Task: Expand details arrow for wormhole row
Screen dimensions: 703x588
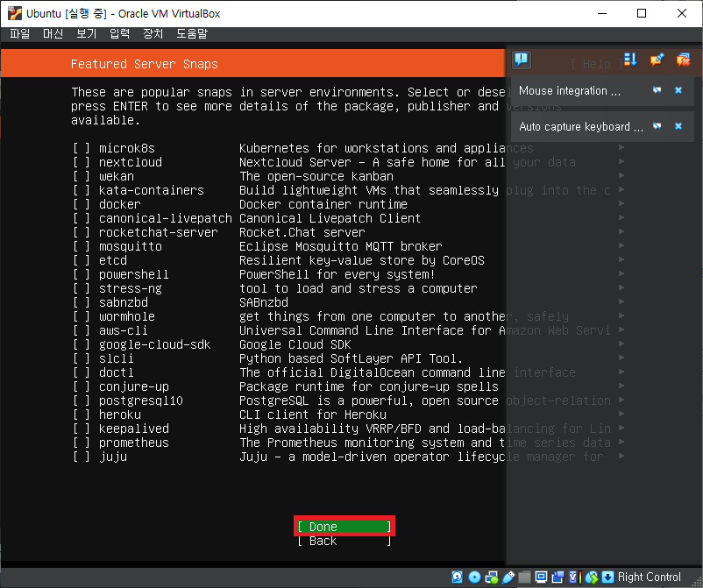Action: (x=621, y=315)
